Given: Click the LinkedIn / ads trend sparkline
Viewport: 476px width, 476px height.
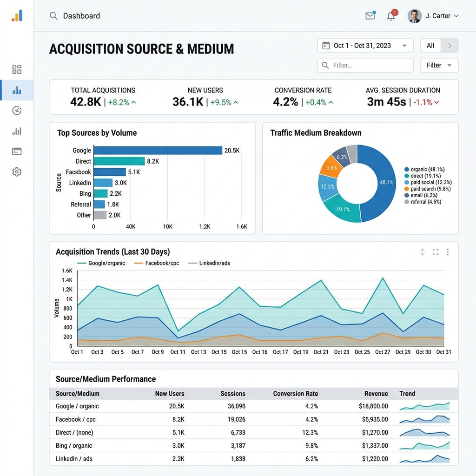Looking at the screenshot, I should (424, 459).
